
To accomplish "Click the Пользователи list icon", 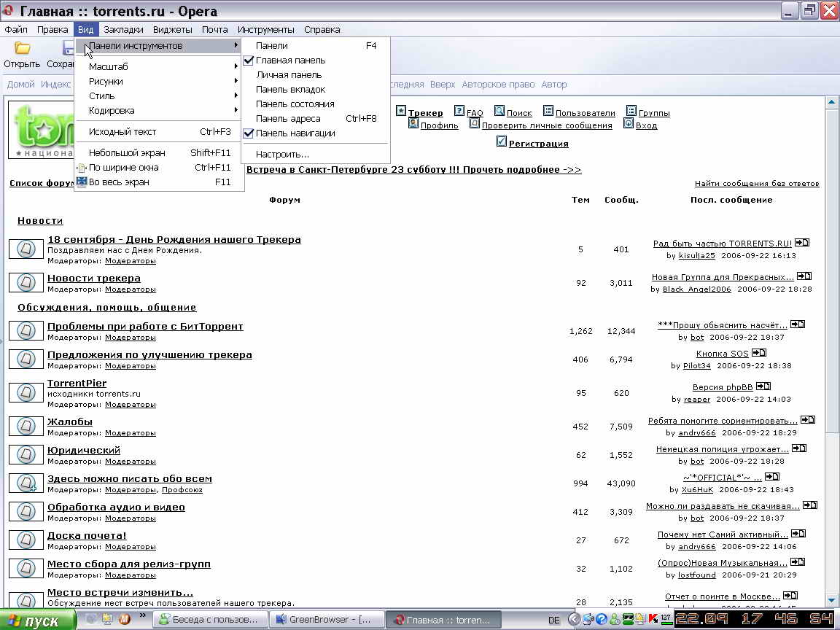I will [x=548, y=111].
